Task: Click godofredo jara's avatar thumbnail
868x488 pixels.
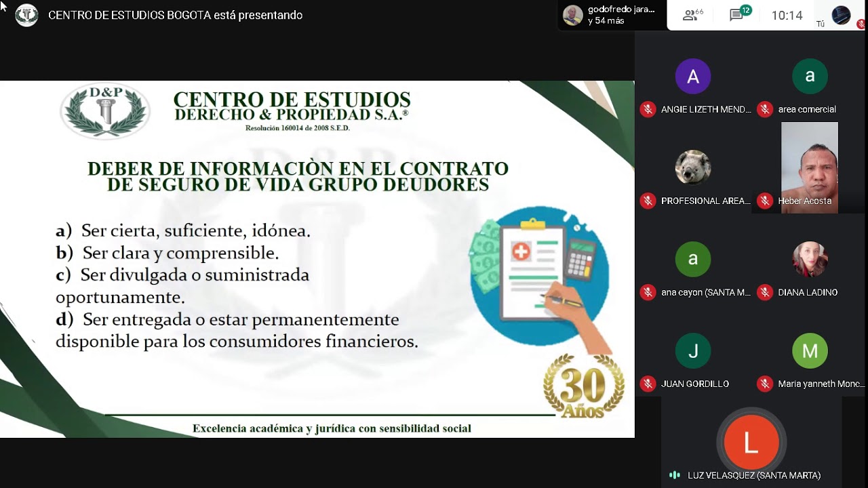Action: click(x=573, y=15)
